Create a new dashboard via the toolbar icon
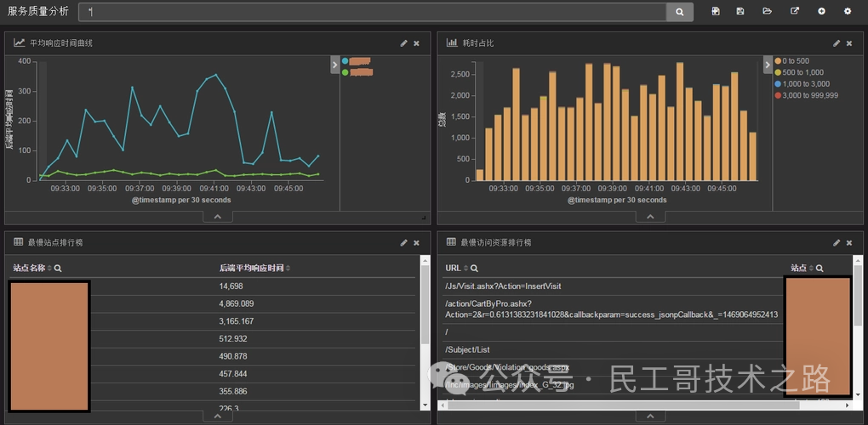 click(715, 11)
